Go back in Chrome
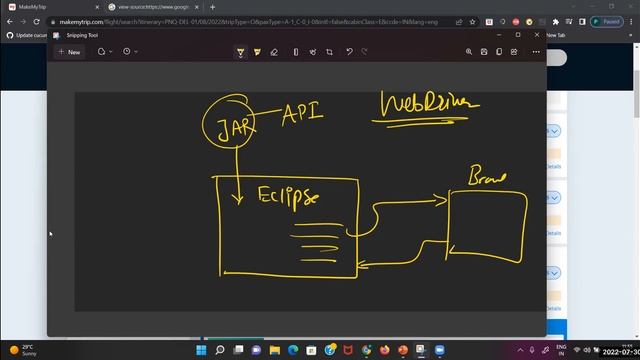The image size is (640, 360). 10,22
